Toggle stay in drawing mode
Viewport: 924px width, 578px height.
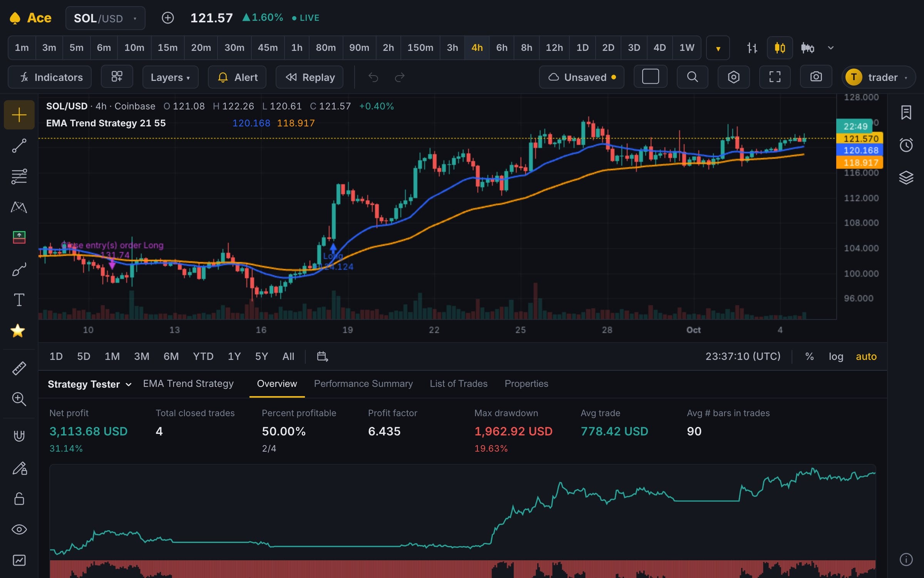(x=19, y=469)
